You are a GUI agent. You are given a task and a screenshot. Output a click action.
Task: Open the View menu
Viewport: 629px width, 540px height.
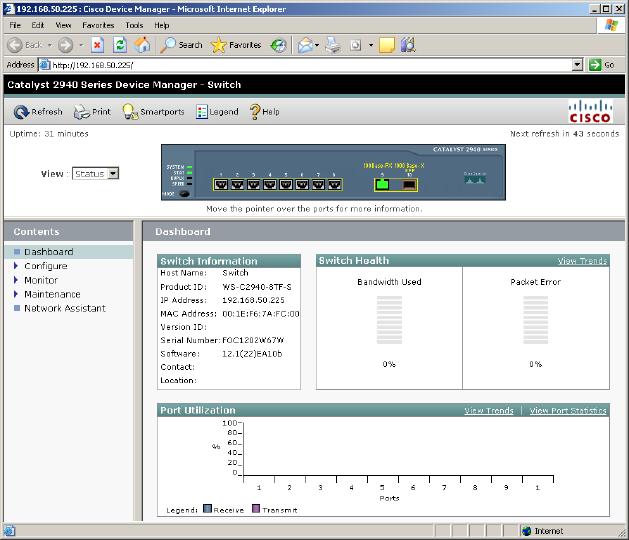click(x=63, y=25)
